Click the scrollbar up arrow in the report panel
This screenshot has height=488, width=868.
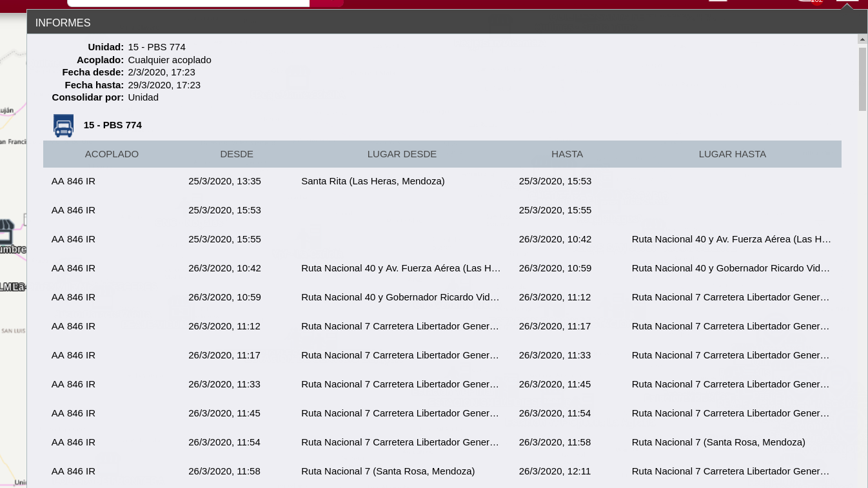coord(862,39)
